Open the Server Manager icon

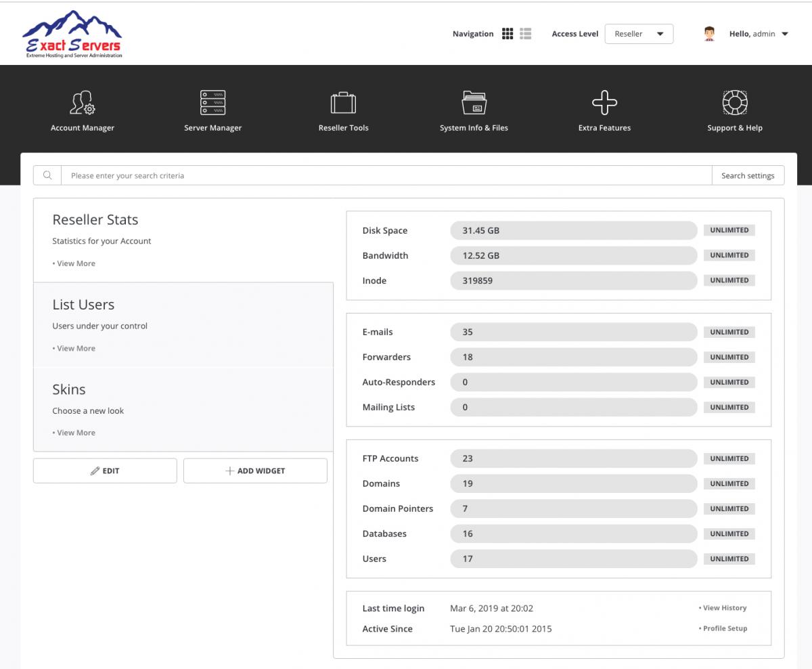point(212,104)
